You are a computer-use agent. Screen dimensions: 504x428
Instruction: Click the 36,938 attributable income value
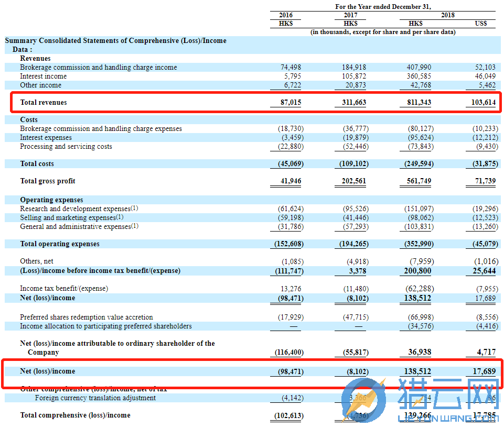(420, 353)
